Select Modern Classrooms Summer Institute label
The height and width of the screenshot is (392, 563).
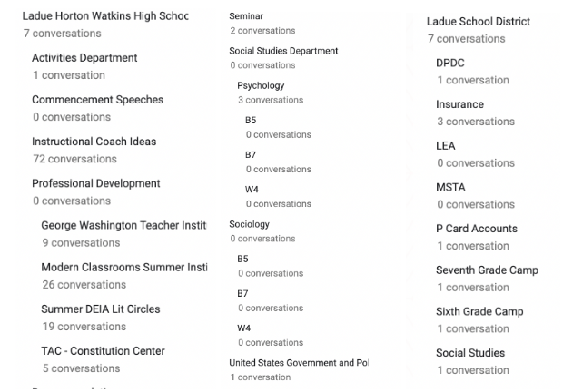[x=124, y=268]
